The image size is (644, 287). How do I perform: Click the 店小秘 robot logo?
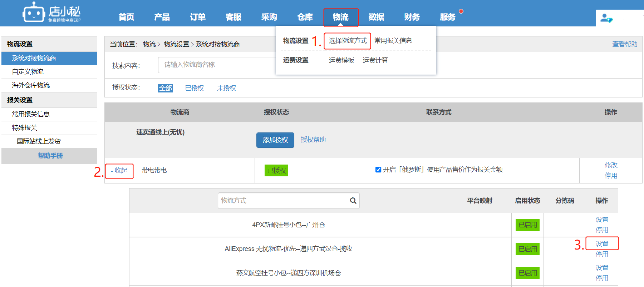point(52,13)
